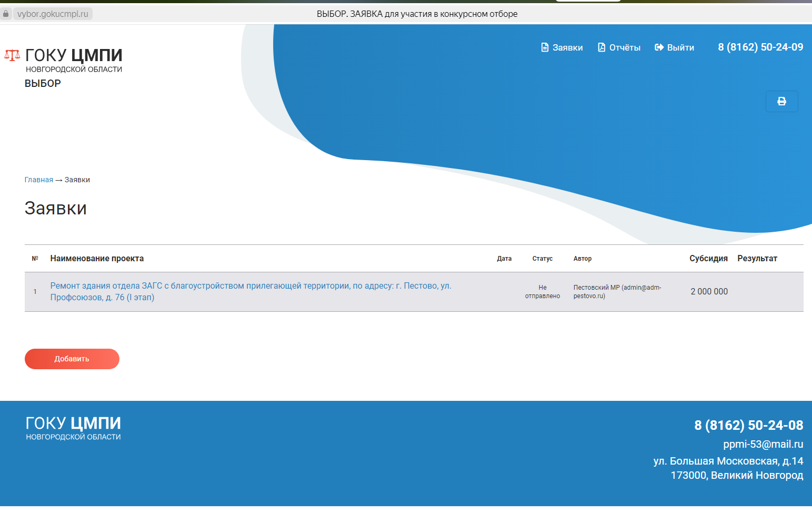Open the Заявки menu item
Image resolution: width=812 pixels, height=532 pixels.
pos(562,47)
